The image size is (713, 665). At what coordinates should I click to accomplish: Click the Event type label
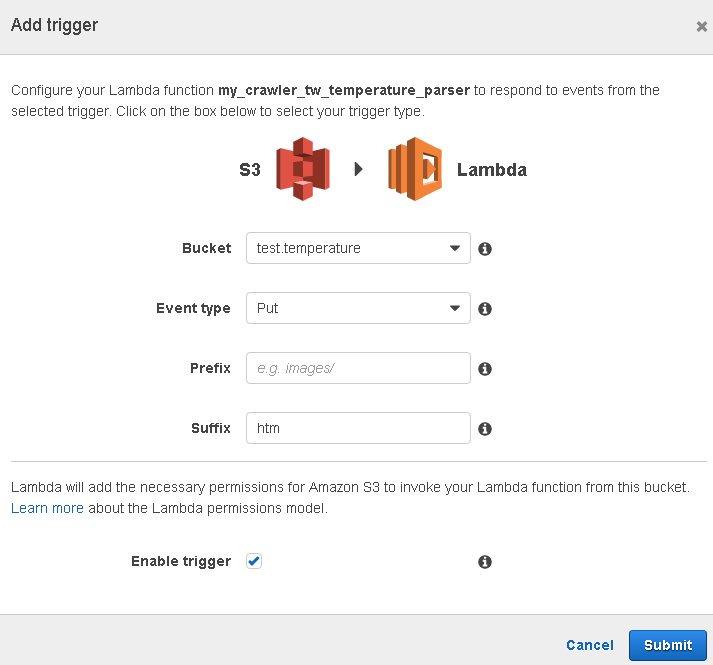193,308
